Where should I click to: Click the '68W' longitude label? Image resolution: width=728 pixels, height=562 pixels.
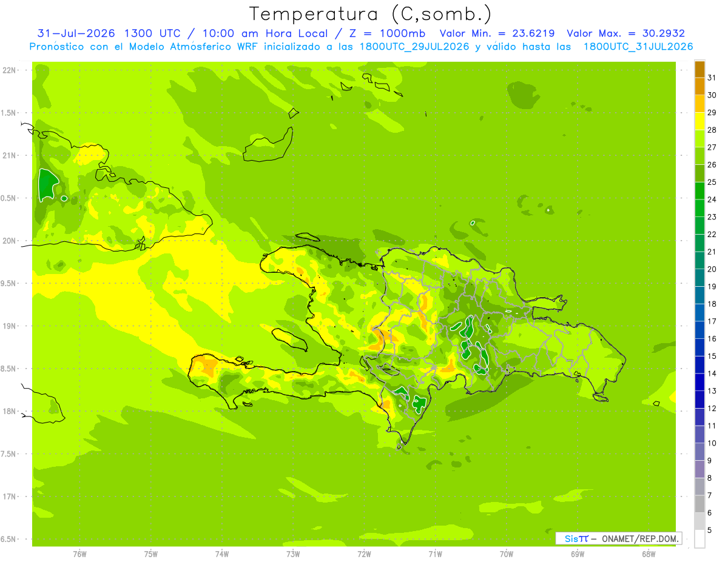coord(649,554)
